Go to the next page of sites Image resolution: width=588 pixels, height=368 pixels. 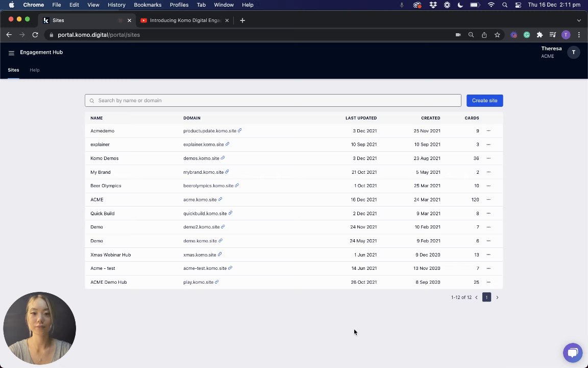[497, 297]
